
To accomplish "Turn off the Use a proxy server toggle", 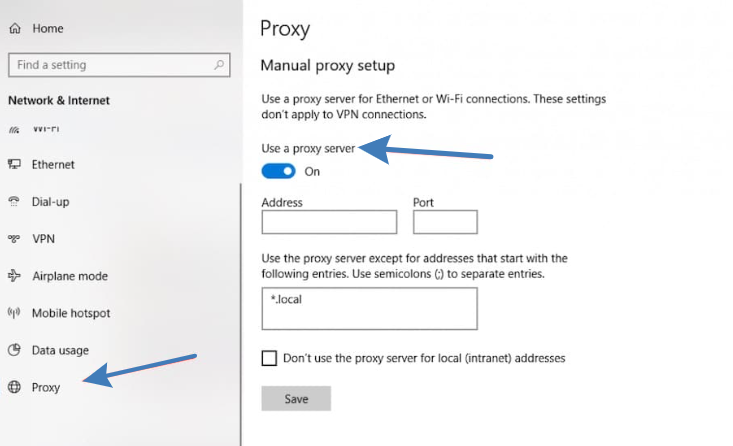I will coord(279,171).
